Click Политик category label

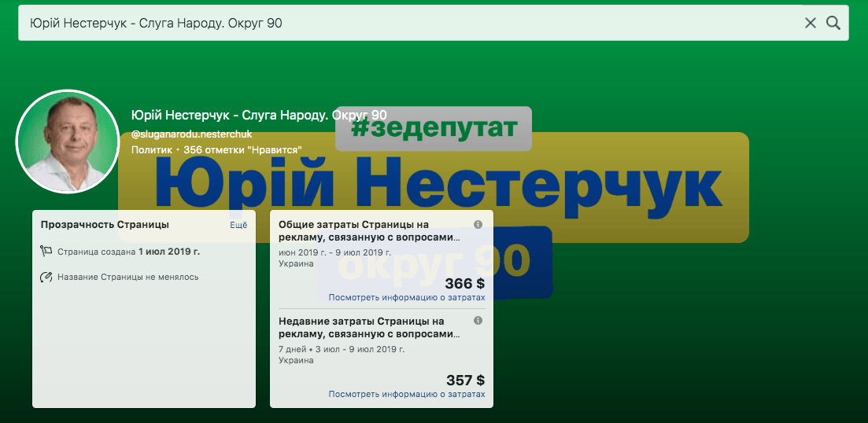[x=151, y=149]
